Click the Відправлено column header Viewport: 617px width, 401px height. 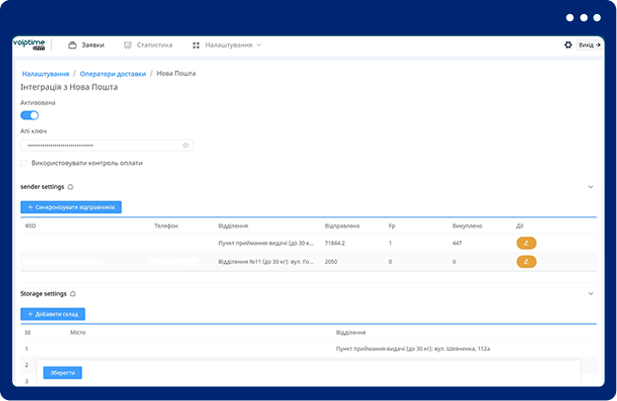pos(342,226)
